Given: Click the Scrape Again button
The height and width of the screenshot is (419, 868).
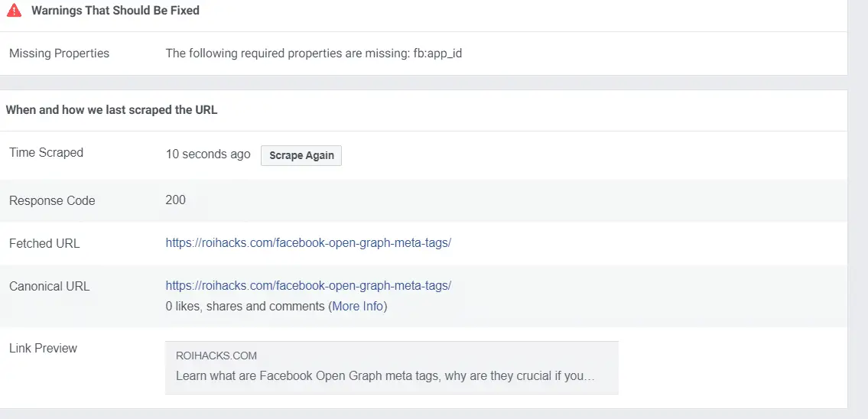Looking at the screenshot, I should click(301, 155).
